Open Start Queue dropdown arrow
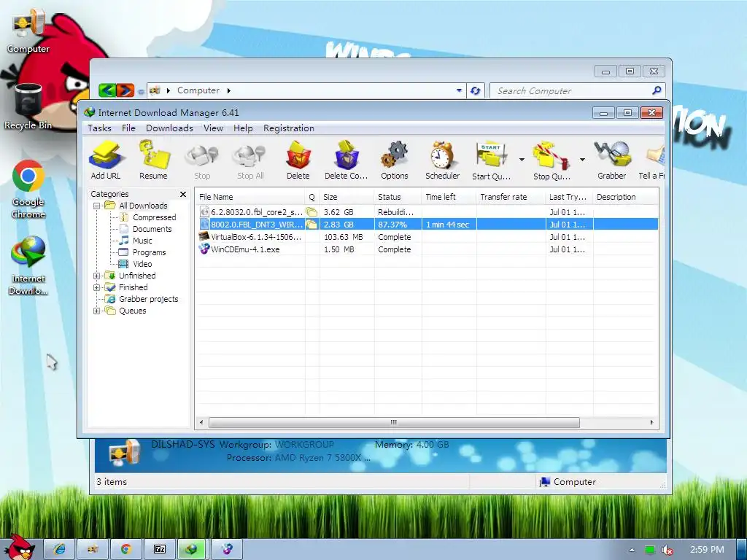 coord(522,160)
